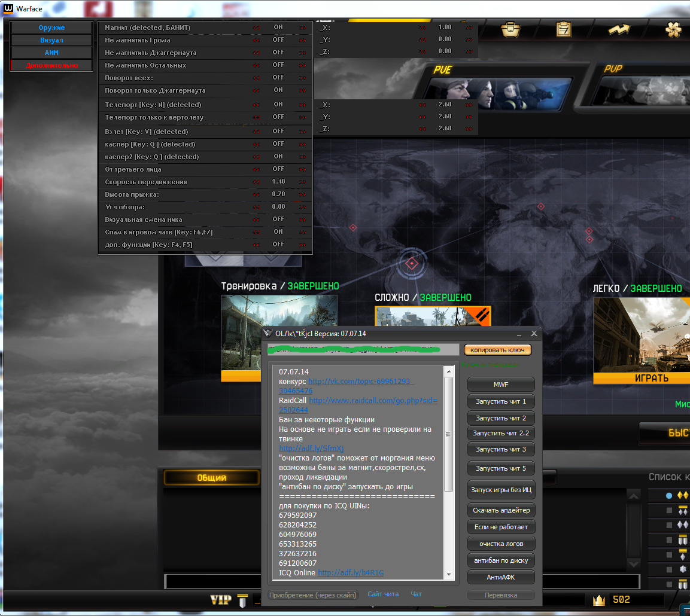
Task: Click the blue dot status icon in player list
Action: [x=669, y=496]
